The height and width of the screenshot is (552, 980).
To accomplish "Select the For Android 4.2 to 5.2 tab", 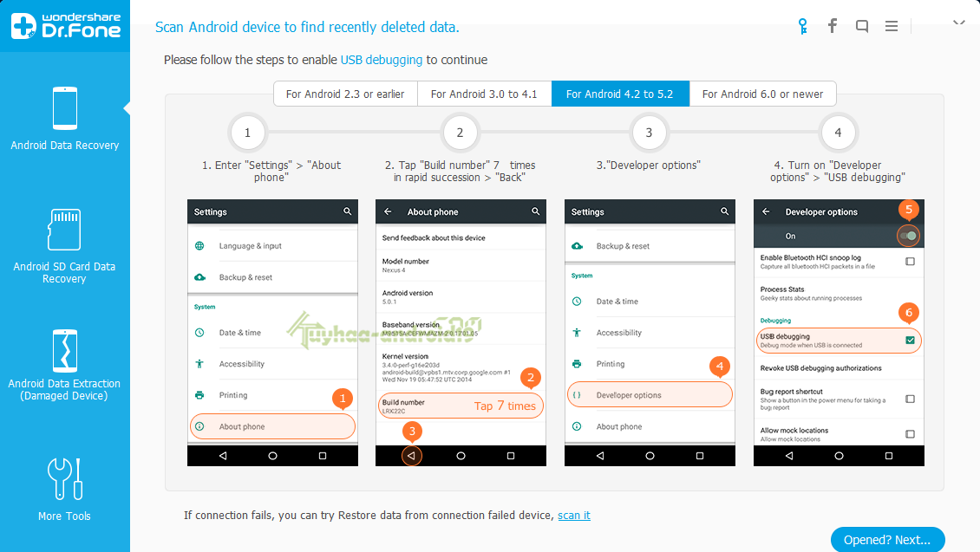I will coord(620,94).
